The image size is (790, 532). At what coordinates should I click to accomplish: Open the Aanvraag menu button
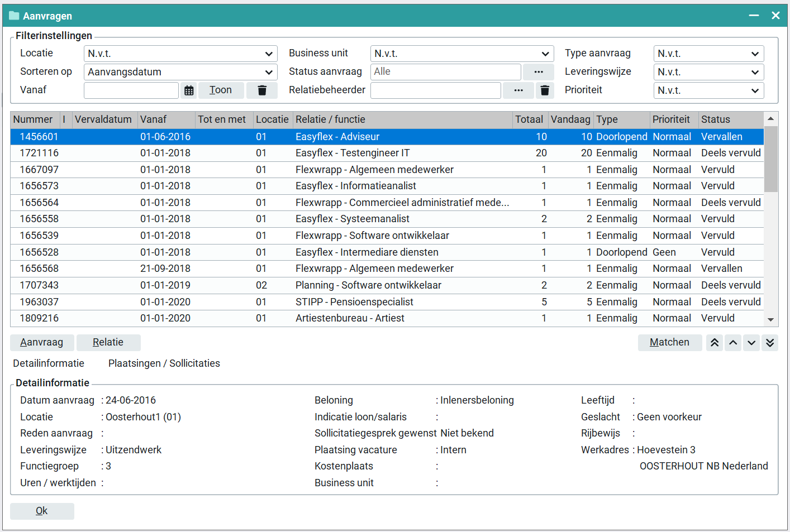coord(42,343)
